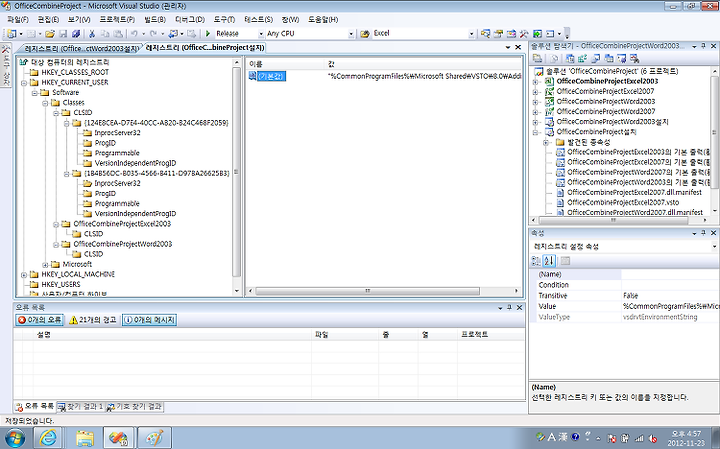
Task: Collapse the {124E8CEA-D7E4-40CC-AB20-824C468F2059} key
Action: pos(67,123)
